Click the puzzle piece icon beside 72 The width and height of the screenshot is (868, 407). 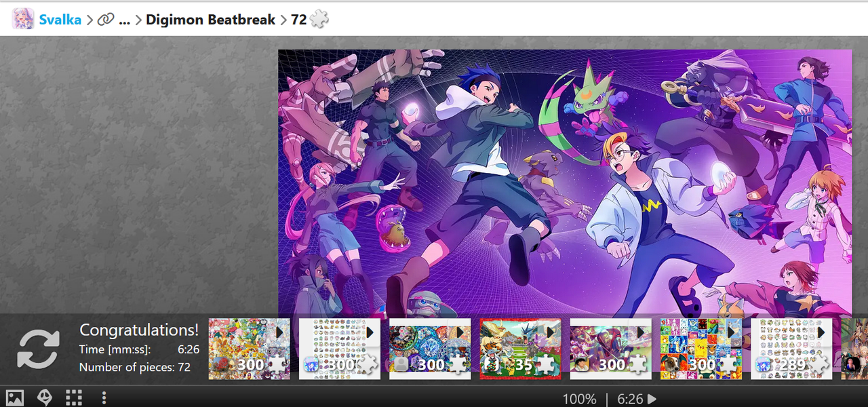319,20
